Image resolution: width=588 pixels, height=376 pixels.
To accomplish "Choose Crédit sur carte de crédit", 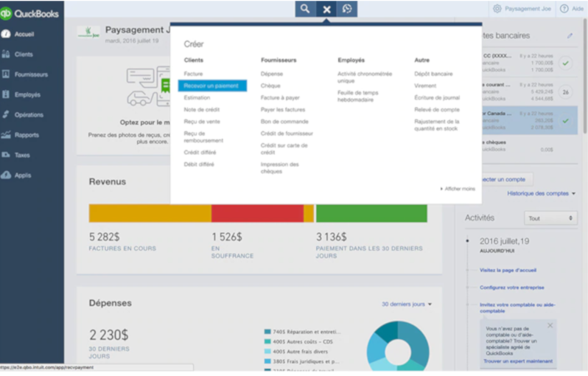I will pos(284,149).
